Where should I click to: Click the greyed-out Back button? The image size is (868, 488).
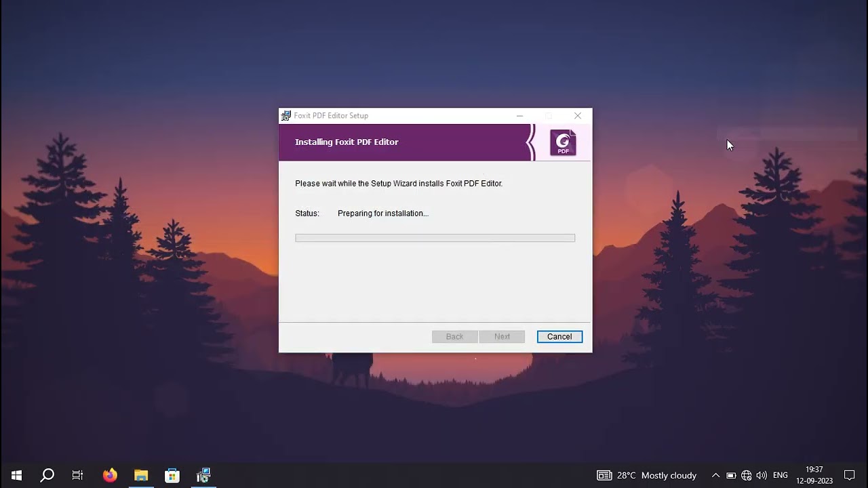[x=454, y=336]
